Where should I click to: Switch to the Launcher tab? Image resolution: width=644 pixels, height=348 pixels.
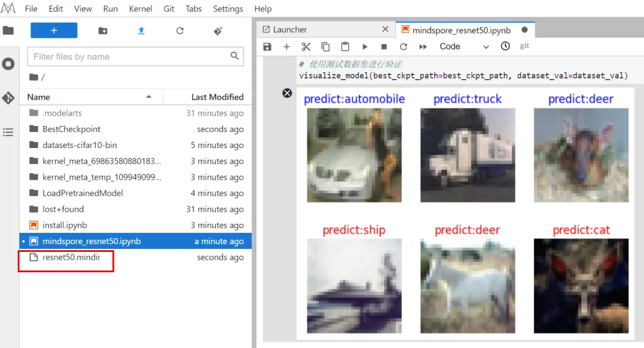tap(290, 30)
